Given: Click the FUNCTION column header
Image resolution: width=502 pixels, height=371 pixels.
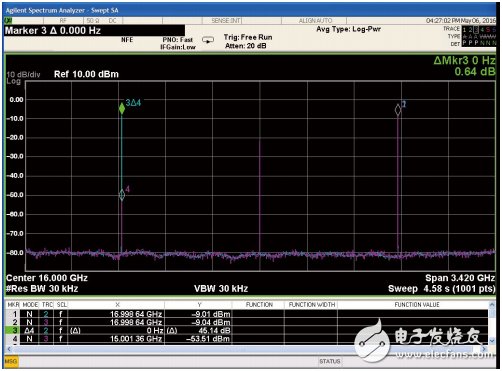Looking at the screenshot, I should tap(259, 305).
